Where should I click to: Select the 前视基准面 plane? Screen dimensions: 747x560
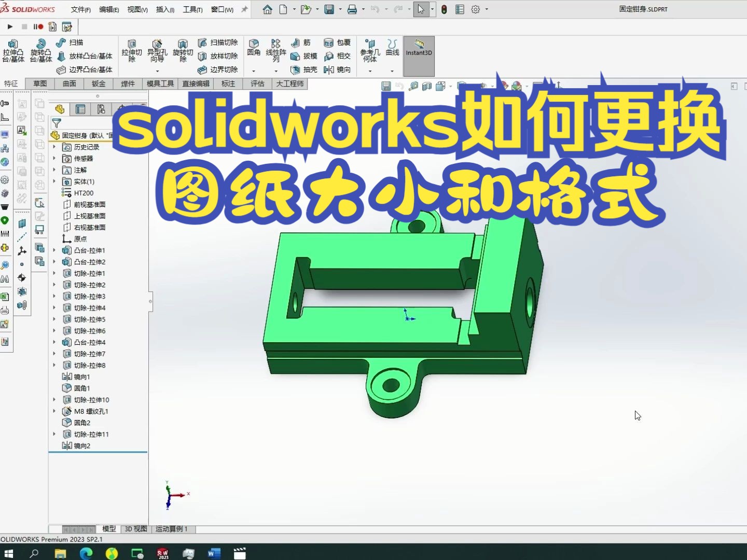tap(84, 204)
